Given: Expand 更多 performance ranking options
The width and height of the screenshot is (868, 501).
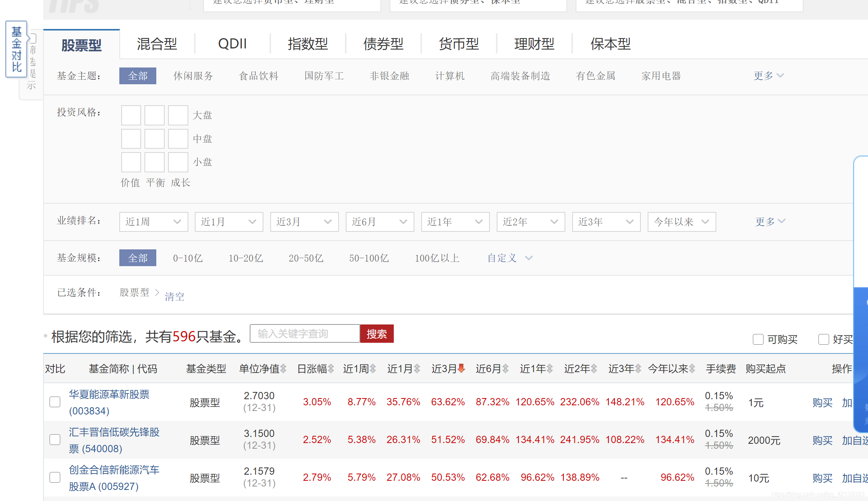Looking at the screenshot, I should (x=770, y=222).
